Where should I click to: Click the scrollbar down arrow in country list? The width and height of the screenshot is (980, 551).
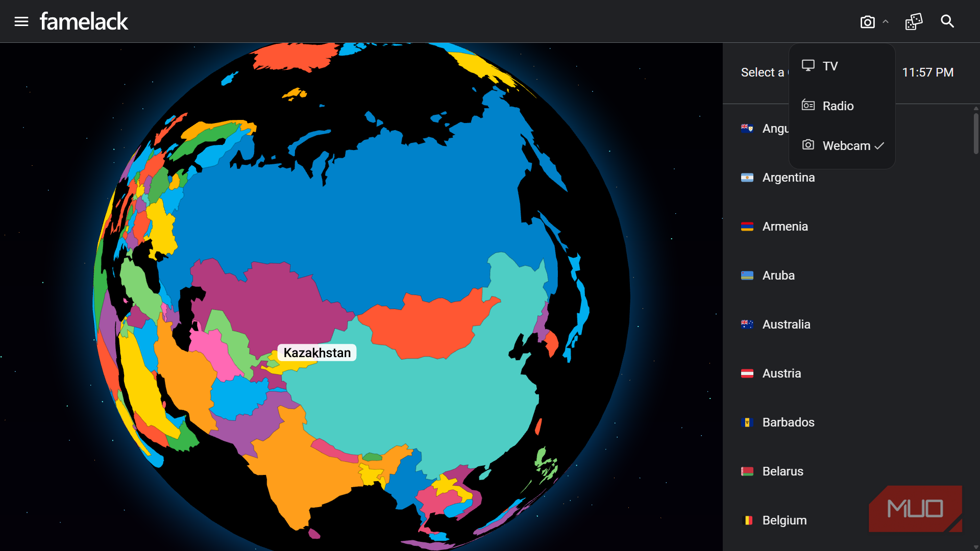coord(976,547)
